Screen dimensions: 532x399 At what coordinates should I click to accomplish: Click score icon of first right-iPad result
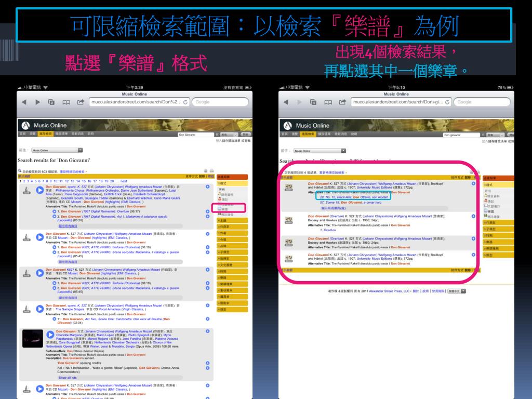point(289,187)
